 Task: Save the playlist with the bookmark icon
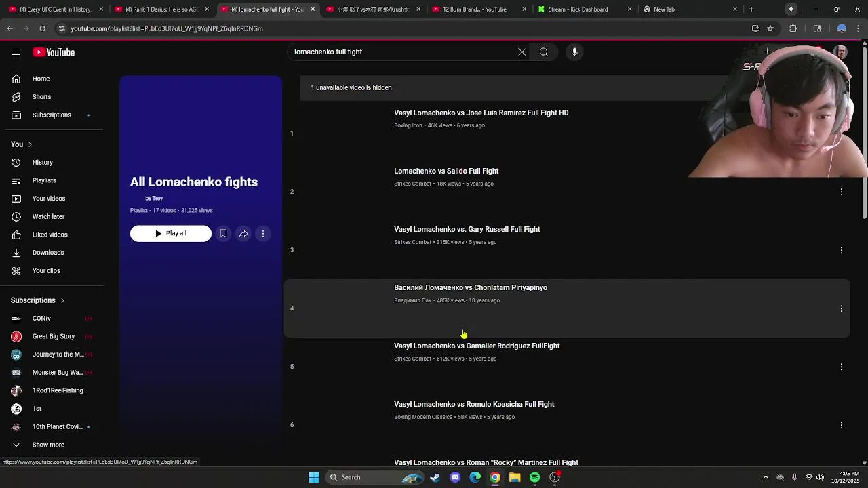click(x=223, y=233)
